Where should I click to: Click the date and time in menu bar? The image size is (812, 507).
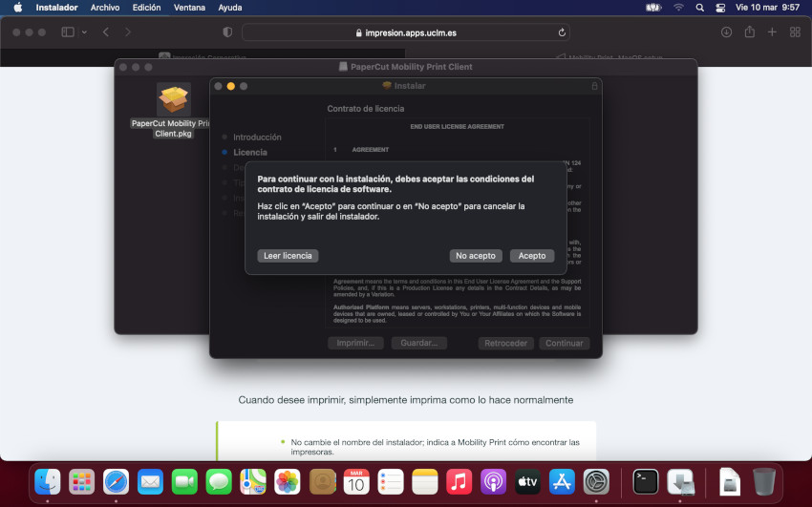tap(767, 8)
